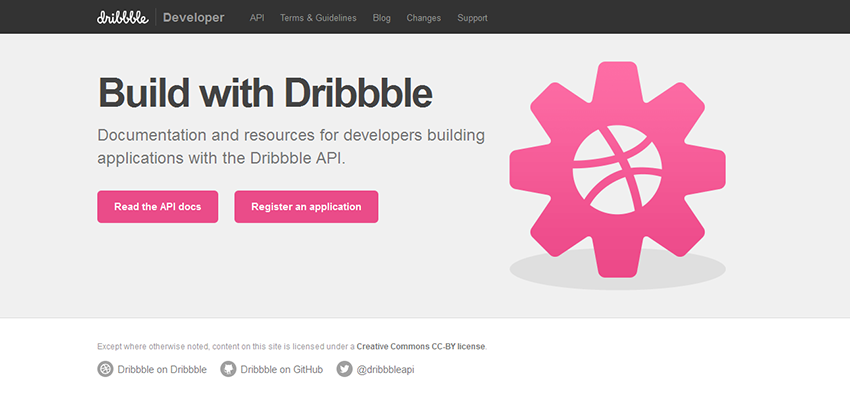
Task: Click the Twitter bird icon in footer
Action: click(x=344, y=370)
